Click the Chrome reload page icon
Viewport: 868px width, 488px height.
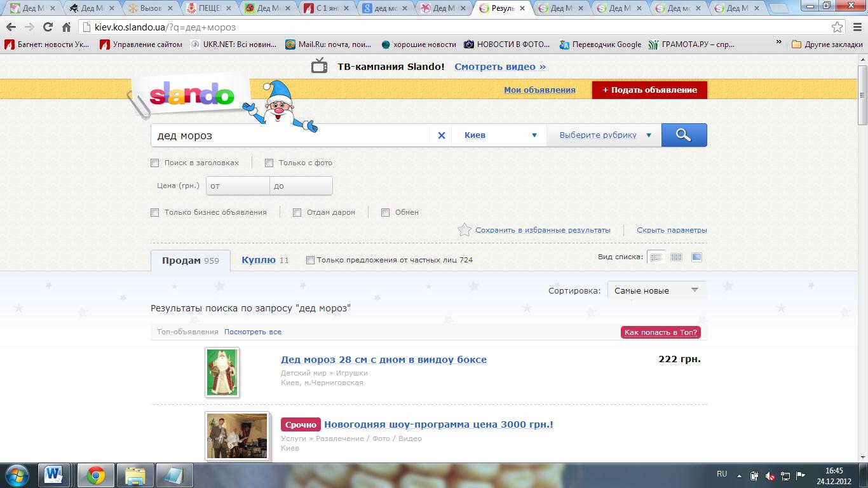pyautogui.click(x=48, y=27)
